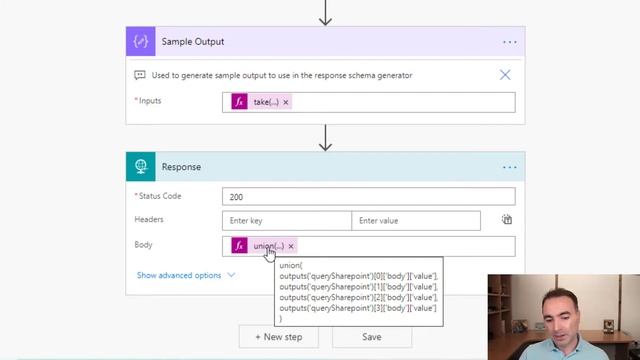Click the Headers Enter value field
The image size is (640, 360).
pyautogui.click(x=416, y=220)
